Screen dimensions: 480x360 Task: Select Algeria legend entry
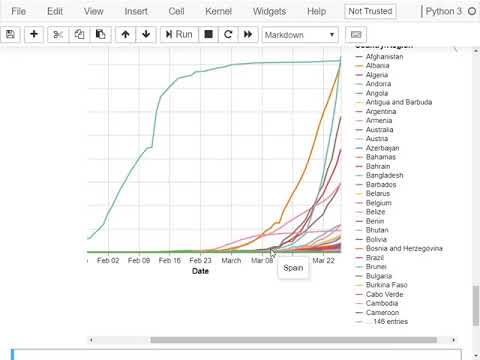[377, 75]
